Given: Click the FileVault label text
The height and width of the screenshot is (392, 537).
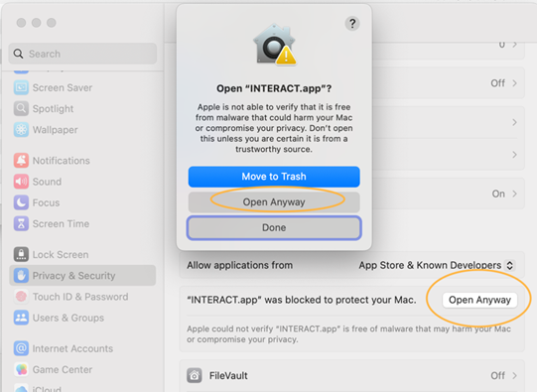Looking at the screenshot, I should pos(228,375).
